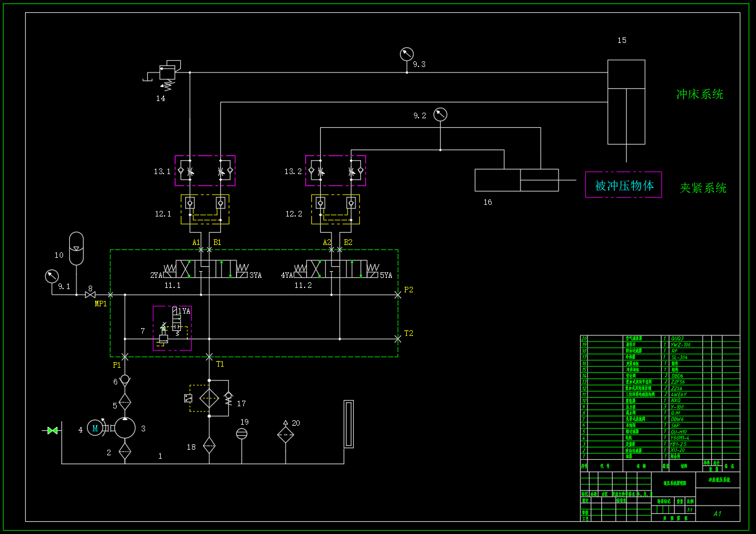Select the A2 port label
Viewport: 756px width, 534px height.
tap(327, 242)
